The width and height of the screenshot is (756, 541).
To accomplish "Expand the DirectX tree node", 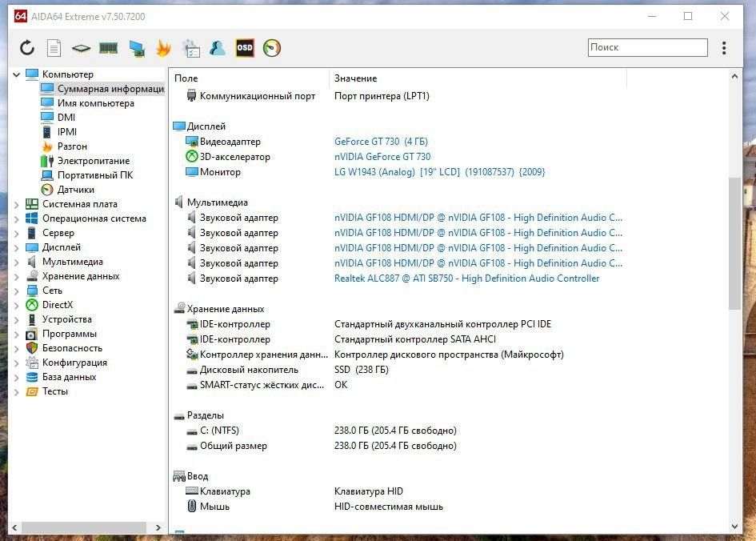I will (x=16, y=306).
